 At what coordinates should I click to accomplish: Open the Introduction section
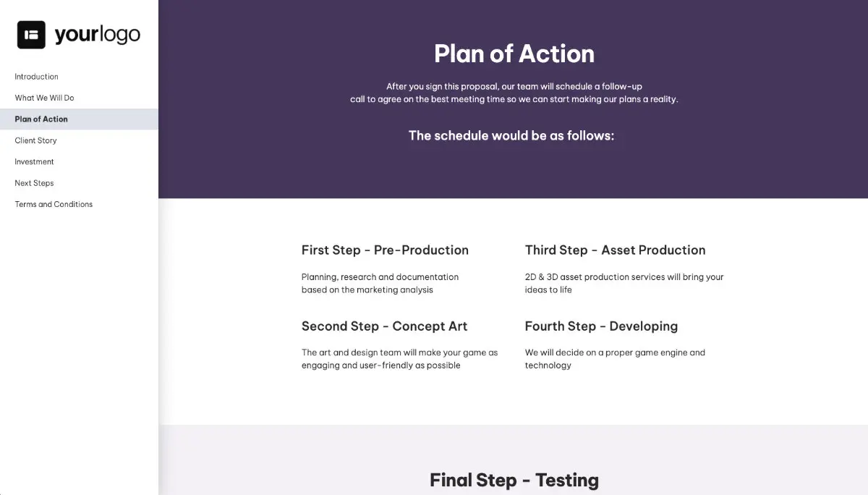click(36, 76)
